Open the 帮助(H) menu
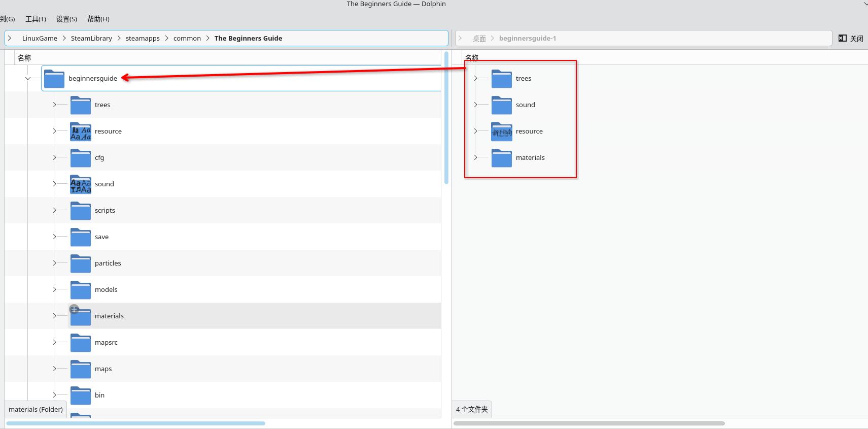The width and height of the screenshot is (868, 429). click(x=98, y=19)
